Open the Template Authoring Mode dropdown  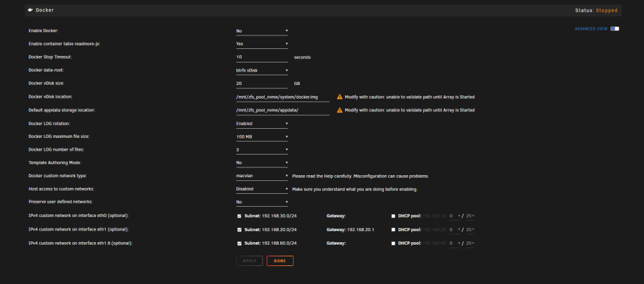pos(262,163)
